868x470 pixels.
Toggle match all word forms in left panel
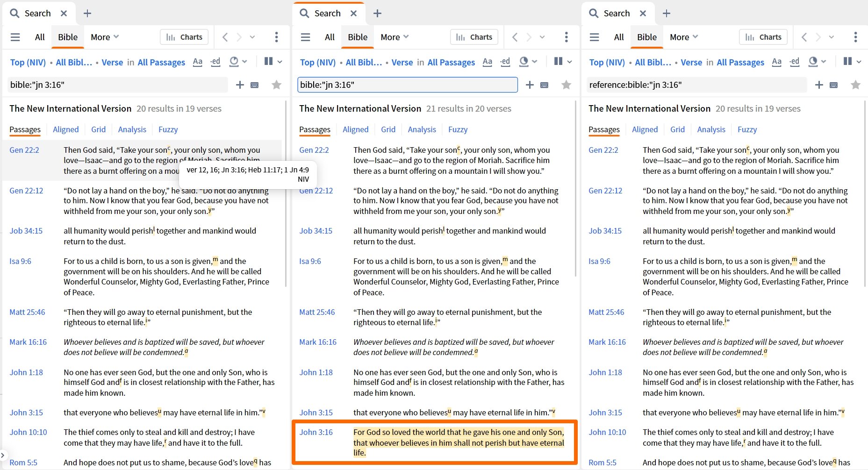(x=215, y=62)
